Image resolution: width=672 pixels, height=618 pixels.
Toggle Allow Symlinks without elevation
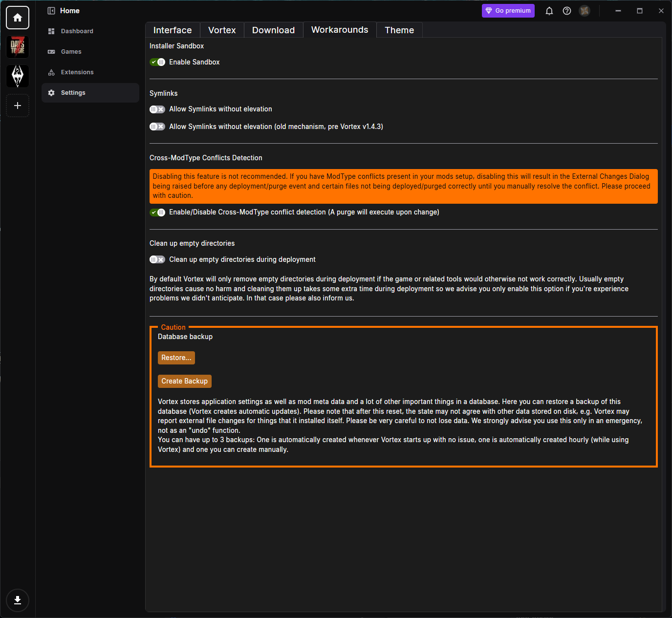click(x=157, y=109)
